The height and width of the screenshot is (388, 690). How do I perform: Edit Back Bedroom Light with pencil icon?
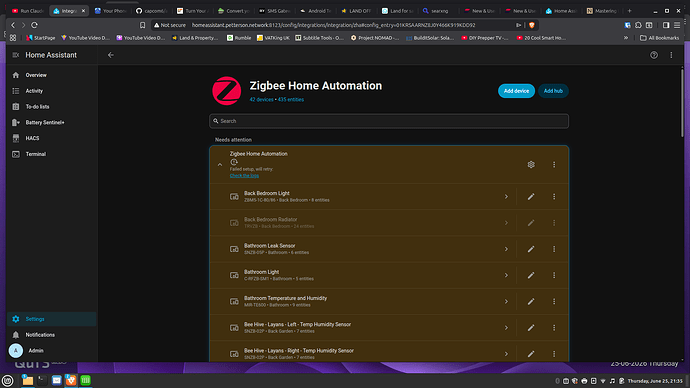click(x=531, y=197)
